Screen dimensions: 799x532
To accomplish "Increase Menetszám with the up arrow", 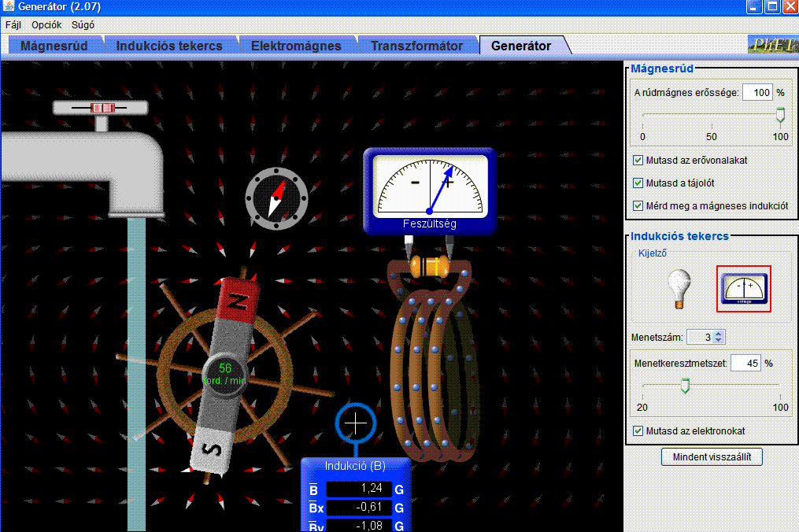I will (x=718, y=334).
